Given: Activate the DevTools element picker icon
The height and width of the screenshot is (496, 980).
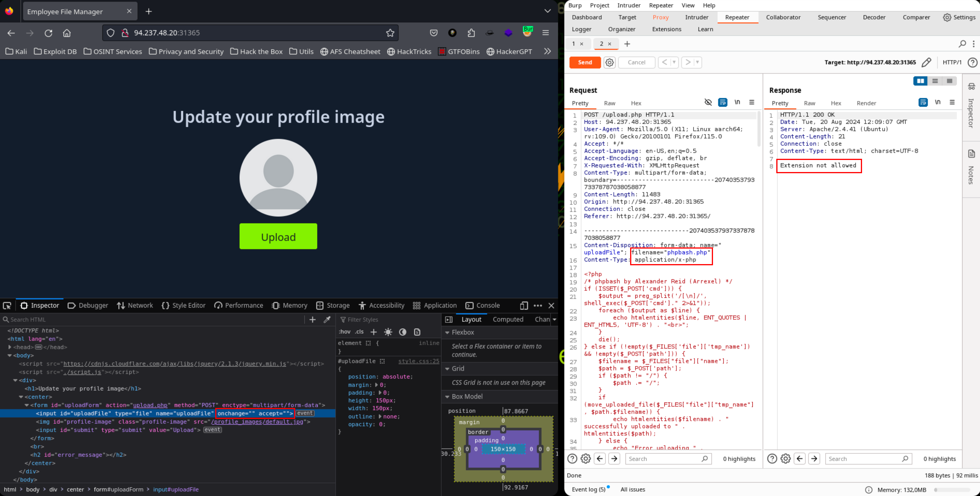Looking at the screenshot, I should tap(7, 306).
